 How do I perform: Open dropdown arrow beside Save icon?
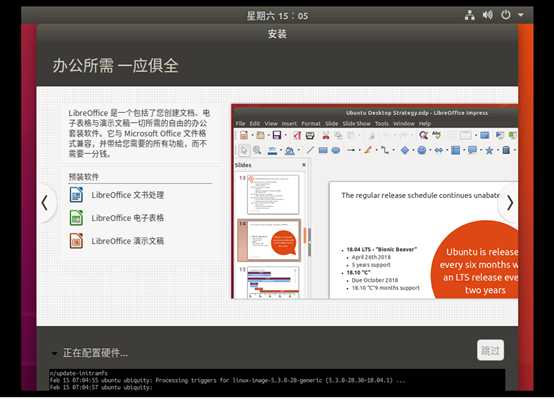pyautogui.click(x=286, y=135)
